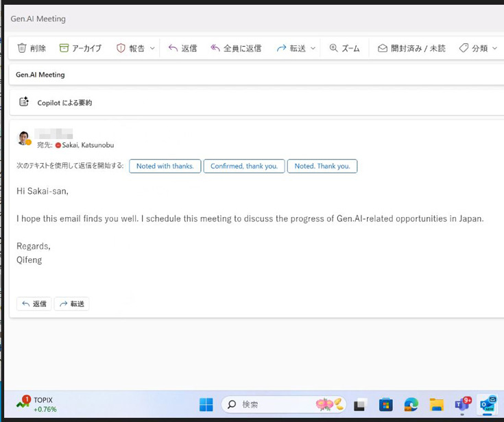Choose 'Confirmed, thank you.' suggested reply
The width and height of the screenshot is (504, 422).
pos(243,166)
